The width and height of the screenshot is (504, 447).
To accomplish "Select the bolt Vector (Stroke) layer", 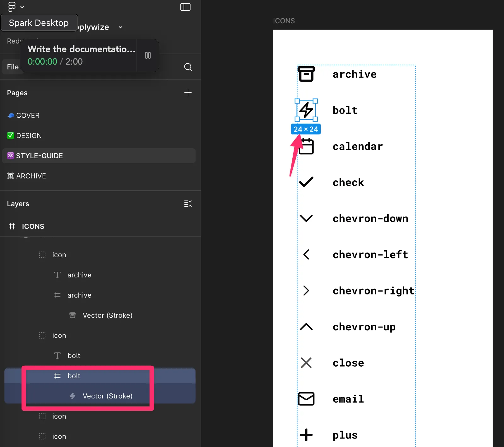I will pos(107,396).
